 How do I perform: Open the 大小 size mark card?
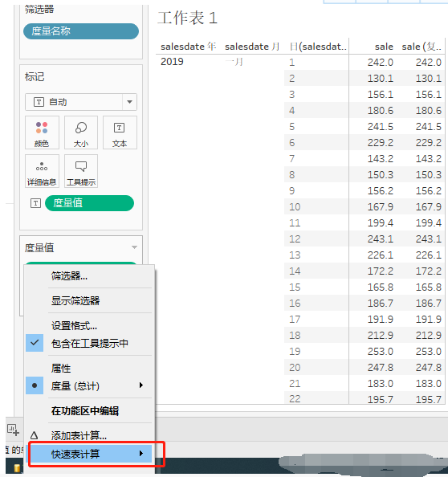tap(81, 132)
